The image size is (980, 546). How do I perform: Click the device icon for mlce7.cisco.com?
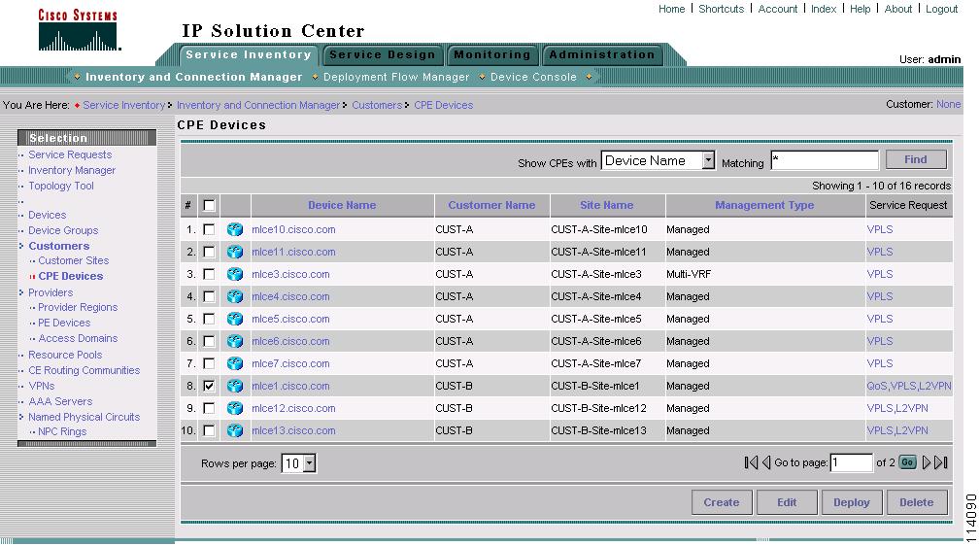tap(235, 363)
